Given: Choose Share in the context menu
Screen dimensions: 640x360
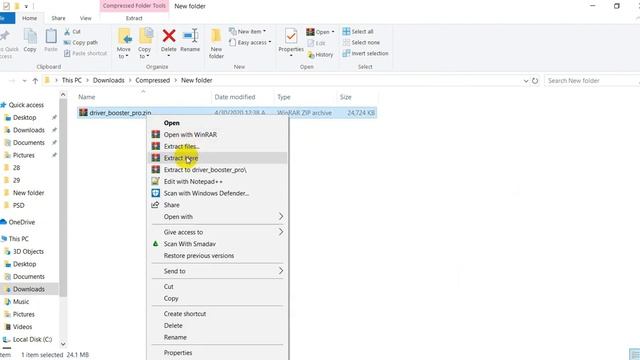Looking at the screenshot, I should (x=218, y=205).
